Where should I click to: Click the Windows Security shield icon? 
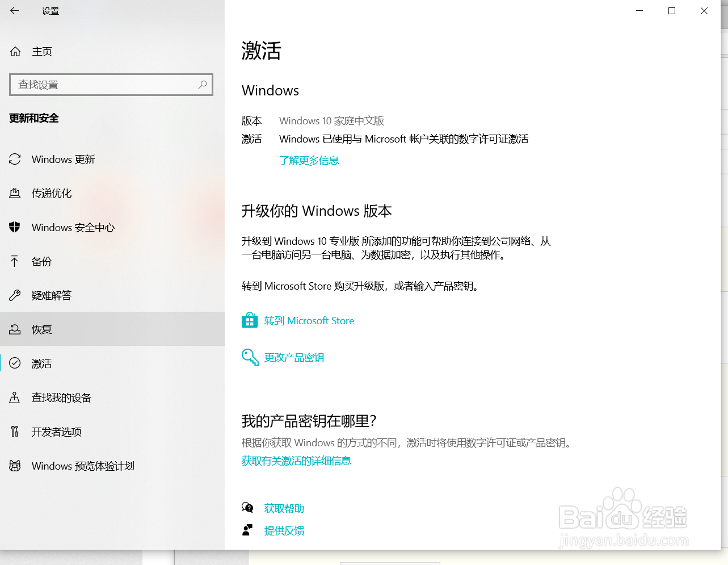[x=15, y=228]
